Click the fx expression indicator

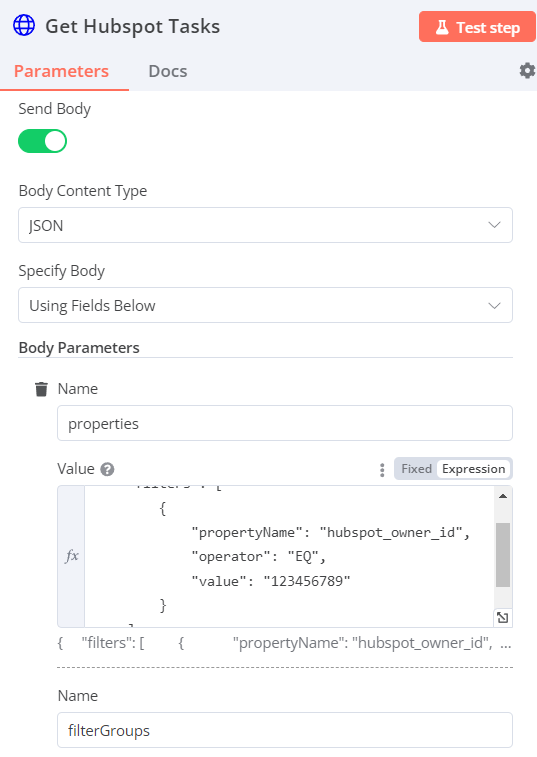point(71,556)
